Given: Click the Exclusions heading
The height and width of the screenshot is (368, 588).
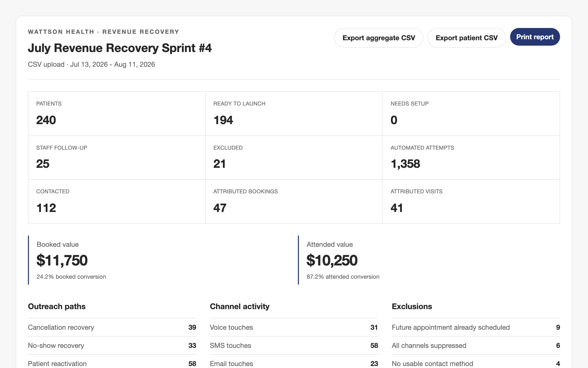Looking at the screenshot, I should click(412, 306).
